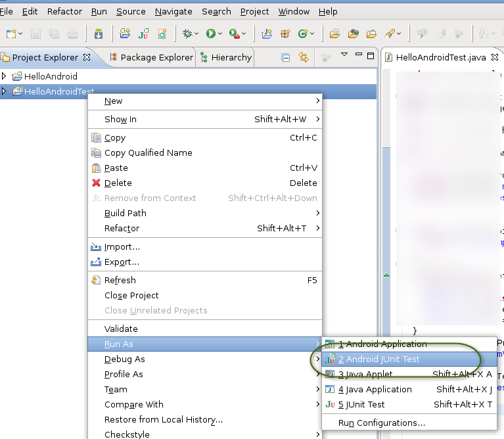The width and height of the screenshot is (504, 439).
Task: Click the New Java Class icon
Action: coord(304,34)
